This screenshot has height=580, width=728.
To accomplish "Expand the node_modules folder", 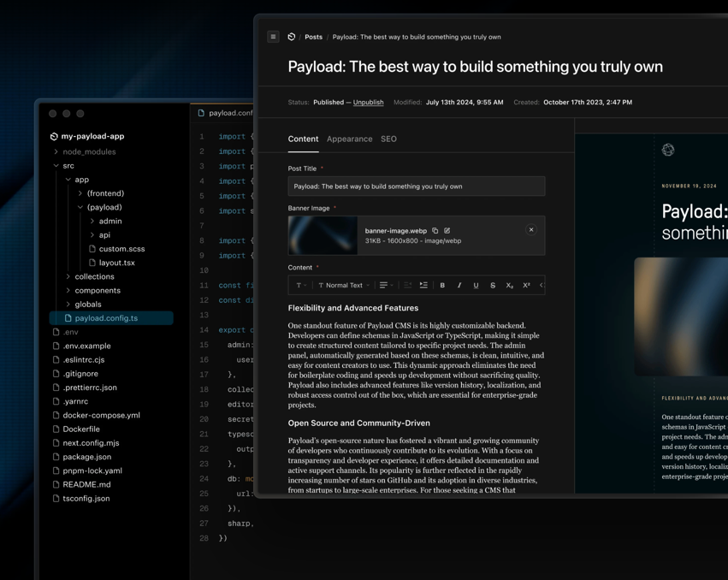I will [88, 151].
